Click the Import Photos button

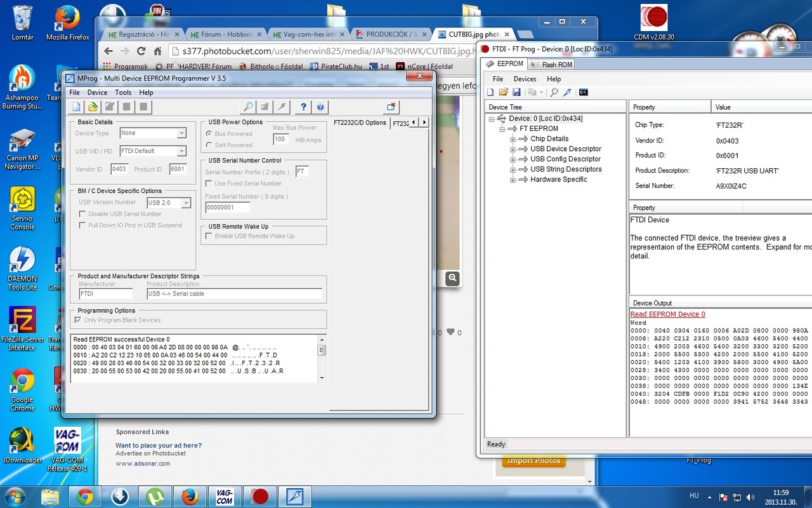pyautogui.click(x=534, y=461)
